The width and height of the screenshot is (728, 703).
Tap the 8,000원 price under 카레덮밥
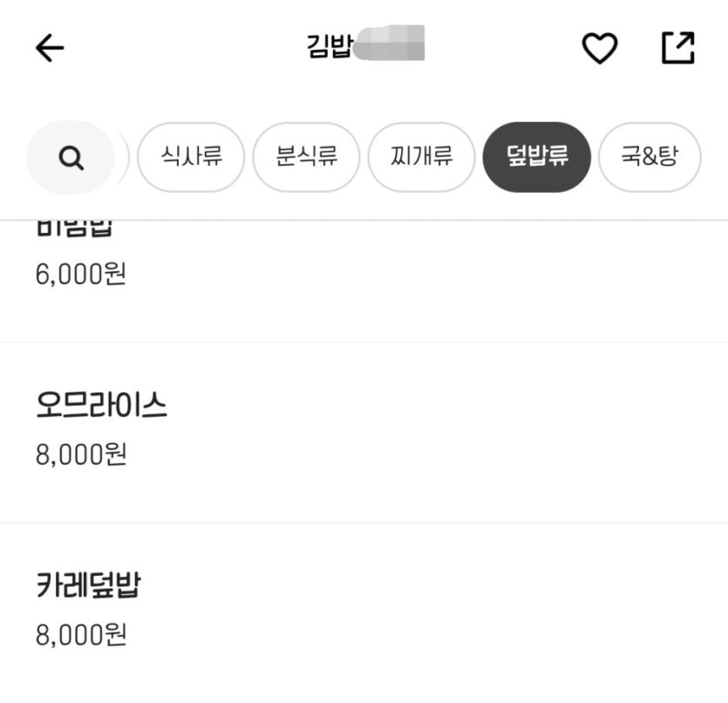[x=81, y=634]
